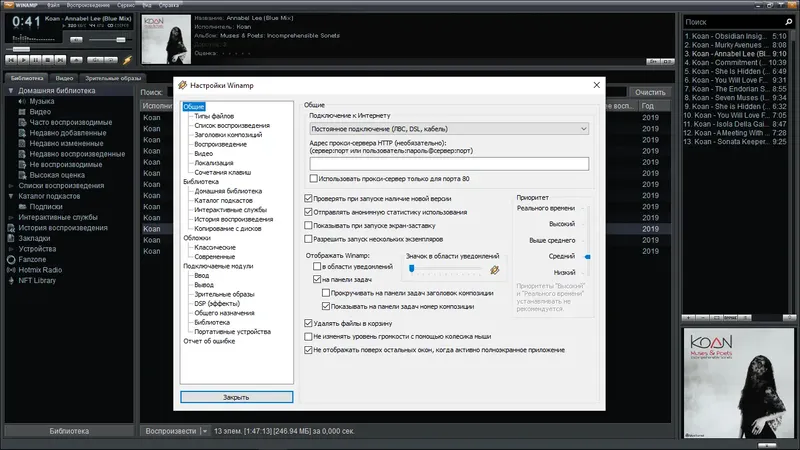Switch to the Зрительные образы tab
Viewport: 800px width, 450px height.
113,78
